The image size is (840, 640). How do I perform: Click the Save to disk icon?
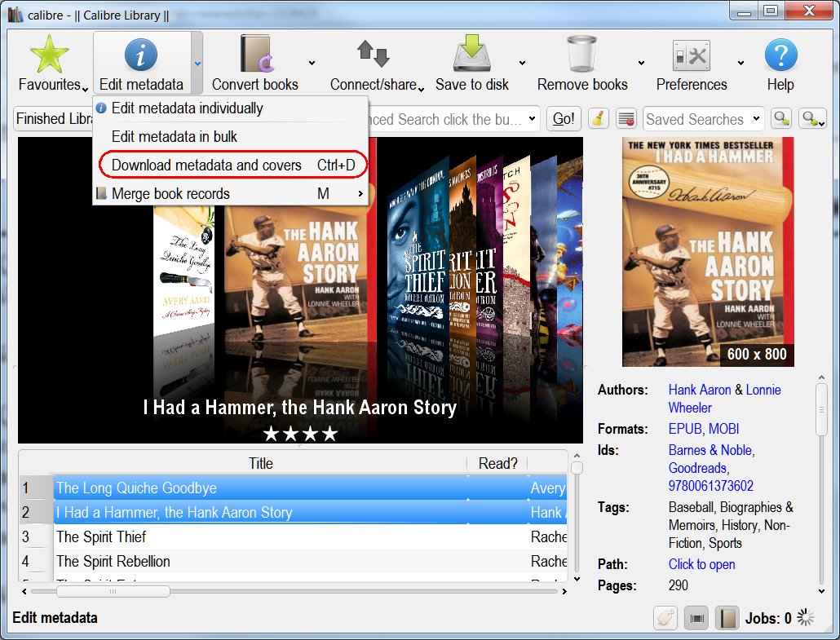point(471,54)
